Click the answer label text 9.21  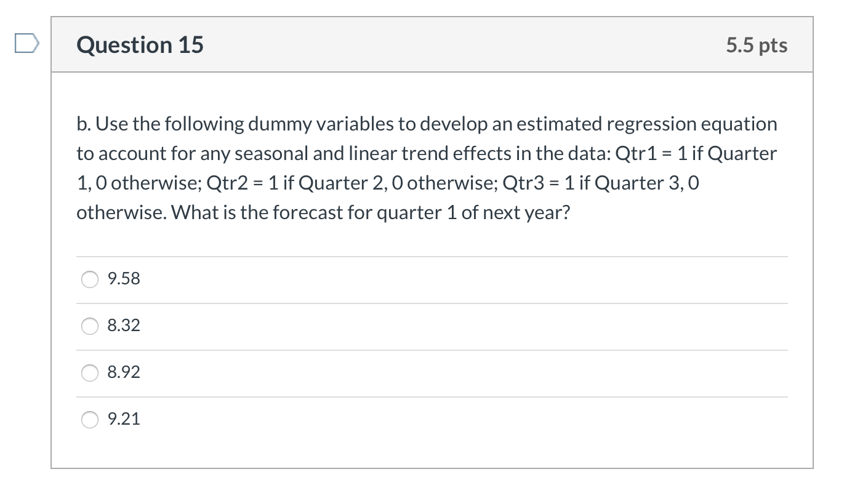[x=124, y=420]
